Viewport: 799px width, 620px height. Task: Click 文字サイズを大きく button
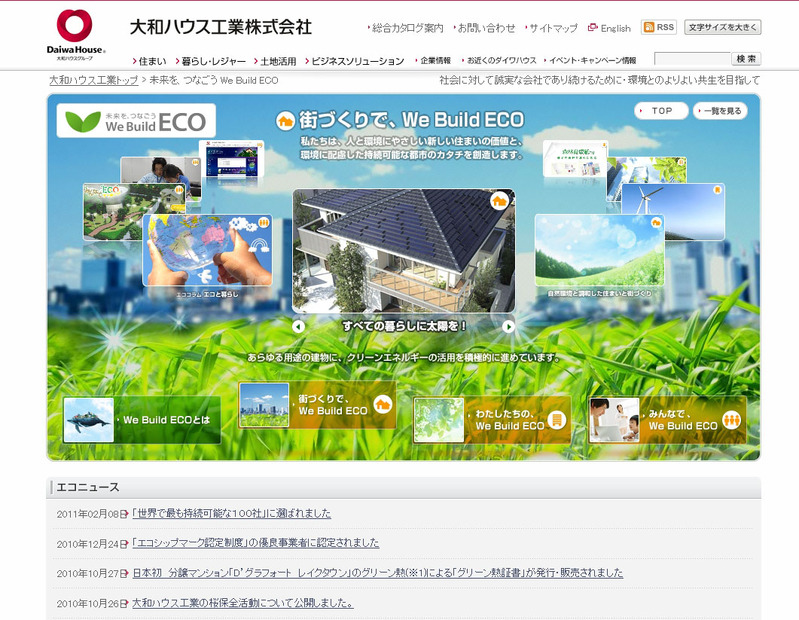point(723,28)
